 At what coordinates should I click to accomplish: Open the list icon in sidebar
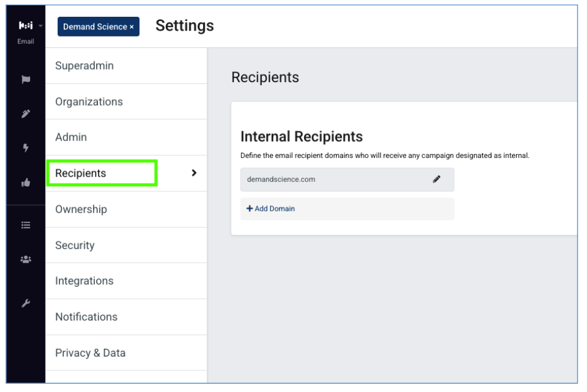(x=26, y=225)
